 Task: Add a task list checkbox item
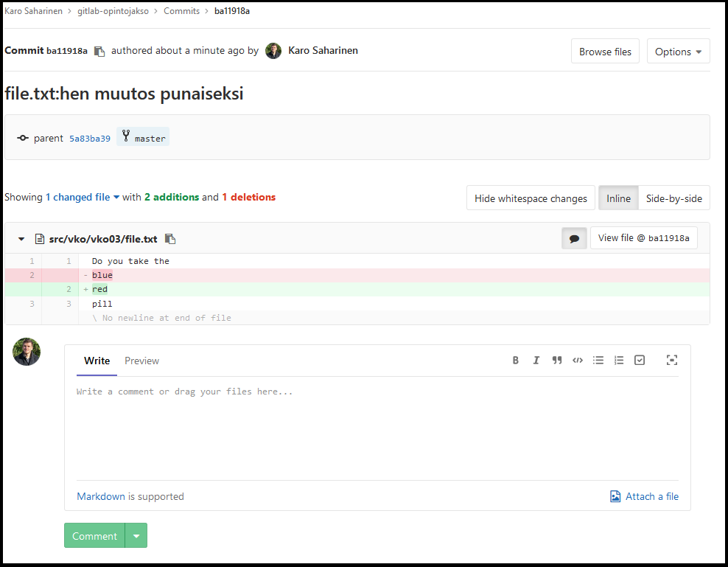pyautogui.click(x=640, y=361)
